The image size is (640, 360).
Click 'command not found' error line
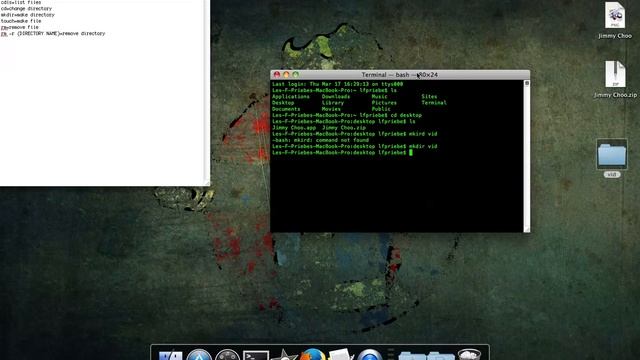[320, 140]
